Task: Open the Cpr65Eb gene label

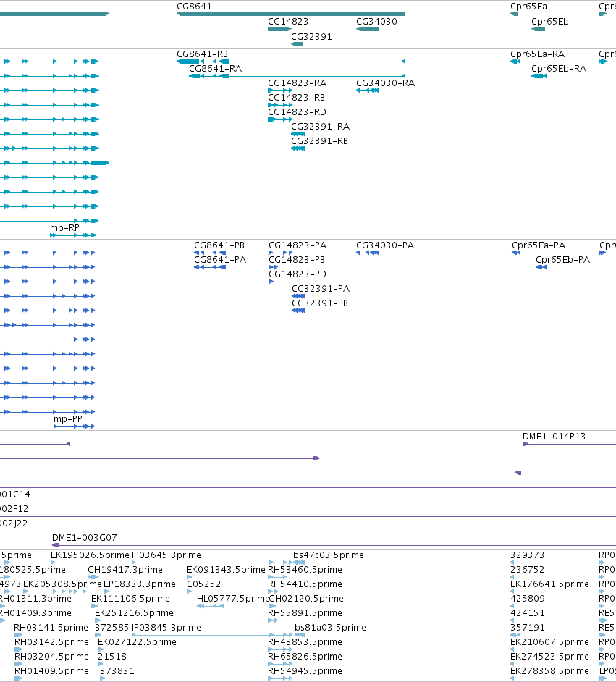Action: 550,22
